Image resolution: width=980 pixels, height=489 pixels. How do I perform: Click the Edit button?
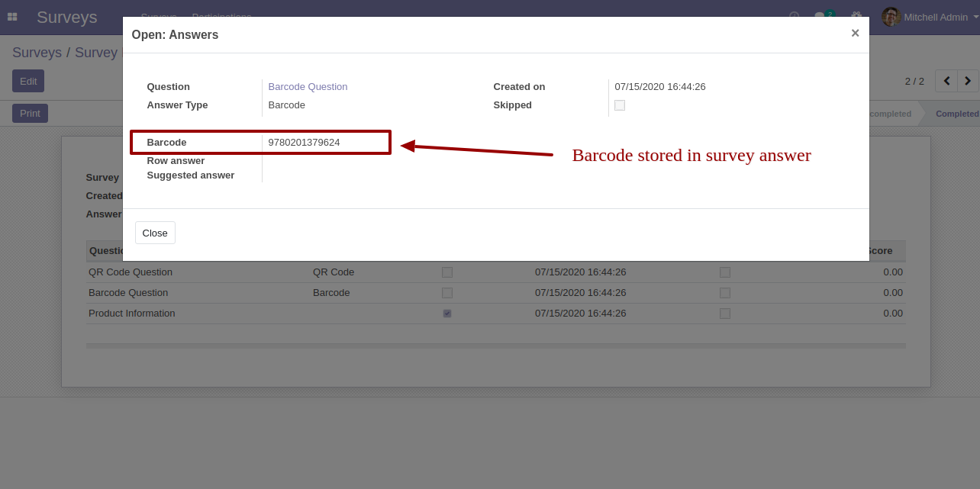(x=28, y=81)
